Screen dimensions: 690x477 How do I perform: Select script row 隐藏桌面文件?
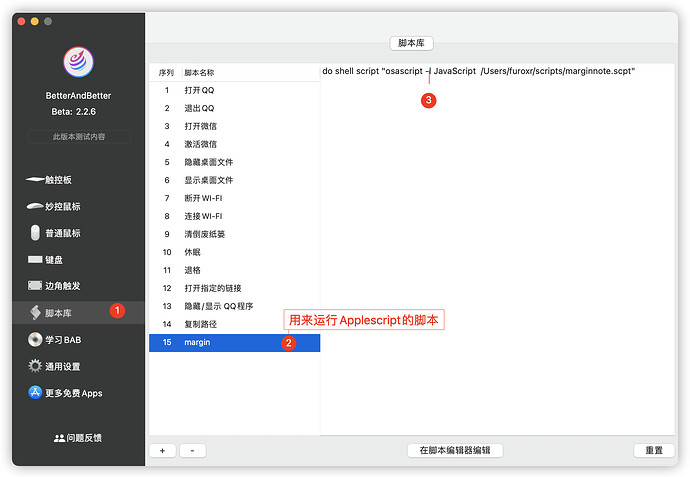click(x=235, y=162)
